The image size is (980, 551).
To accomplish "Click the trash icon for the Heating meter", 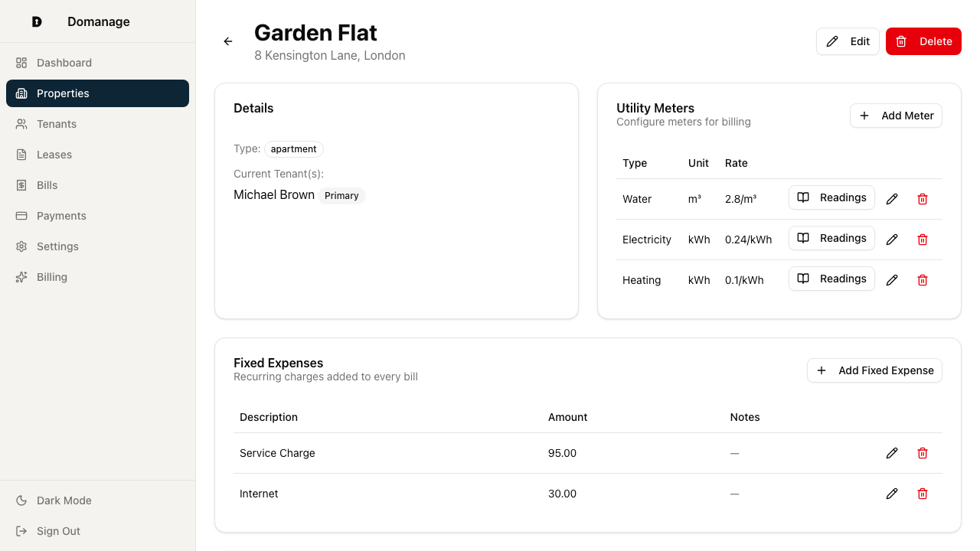I will click(x=923, y=279).
